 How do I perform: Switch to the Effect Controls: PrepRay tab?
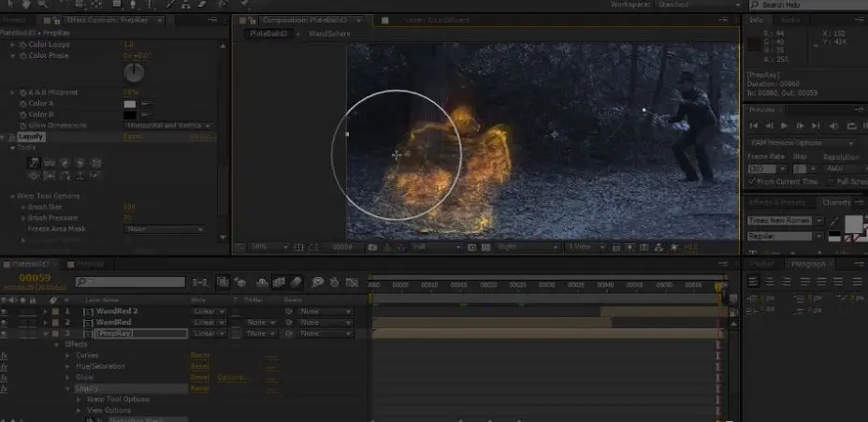(108, 20)
